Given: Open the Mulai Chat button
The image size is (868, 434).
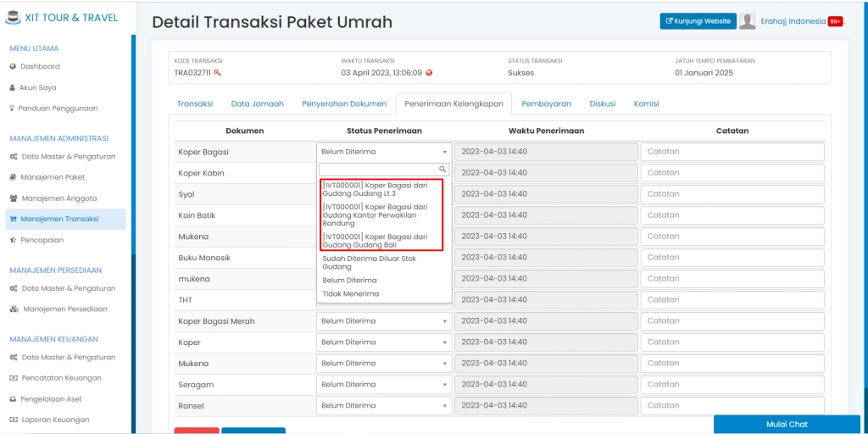Looking at the screenshot, I should click(786, 424).
